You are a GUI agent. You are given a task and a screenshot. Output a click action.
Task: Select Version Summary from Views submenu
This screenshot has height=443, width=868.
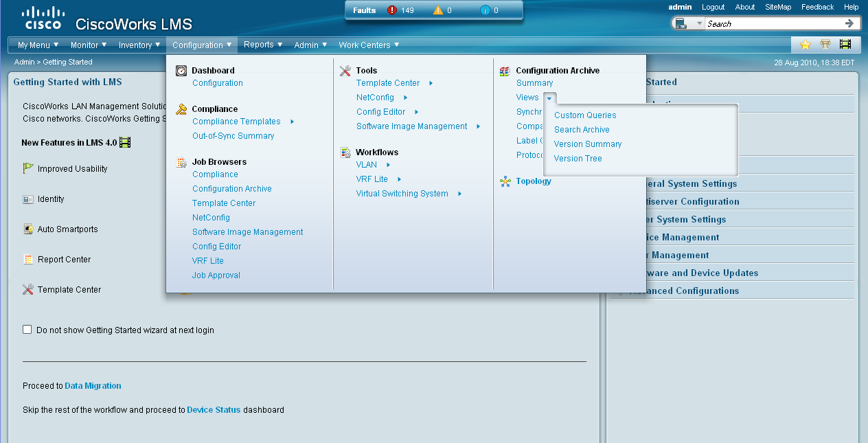point(588,144)
